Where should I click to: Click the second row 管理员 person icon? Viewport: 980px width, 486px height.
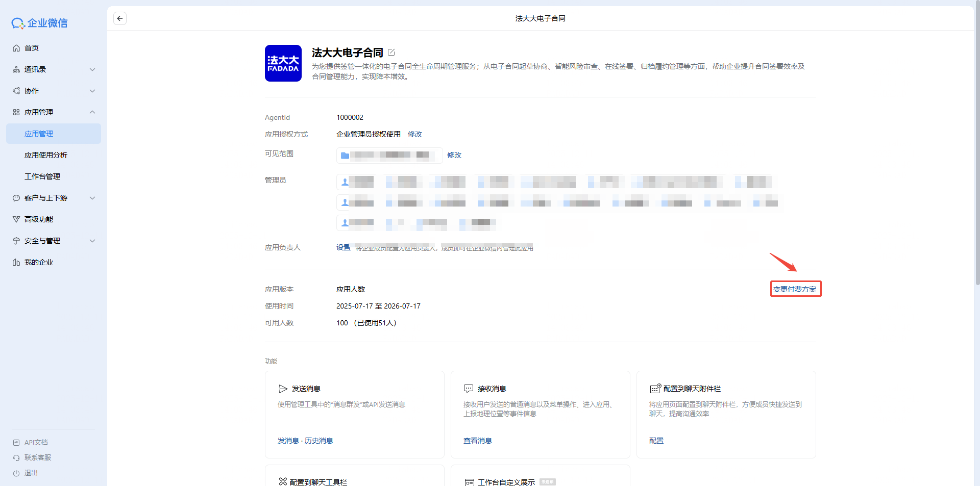pyautogui.click(x=345, y=202)
